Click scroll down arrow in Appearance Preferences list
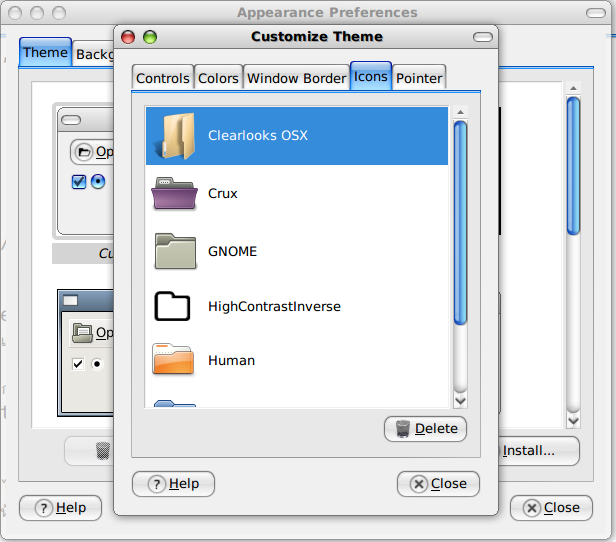 573,421
